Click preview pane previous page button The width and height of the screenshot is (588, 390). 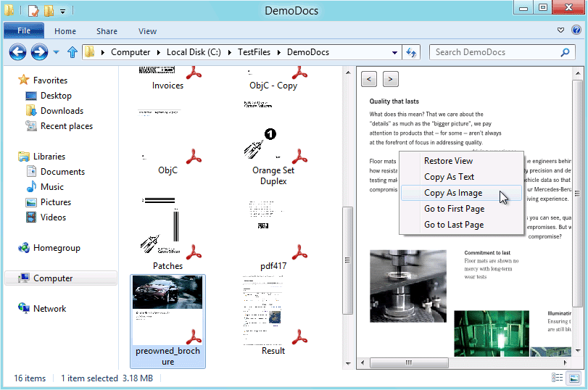pos(369,79)
